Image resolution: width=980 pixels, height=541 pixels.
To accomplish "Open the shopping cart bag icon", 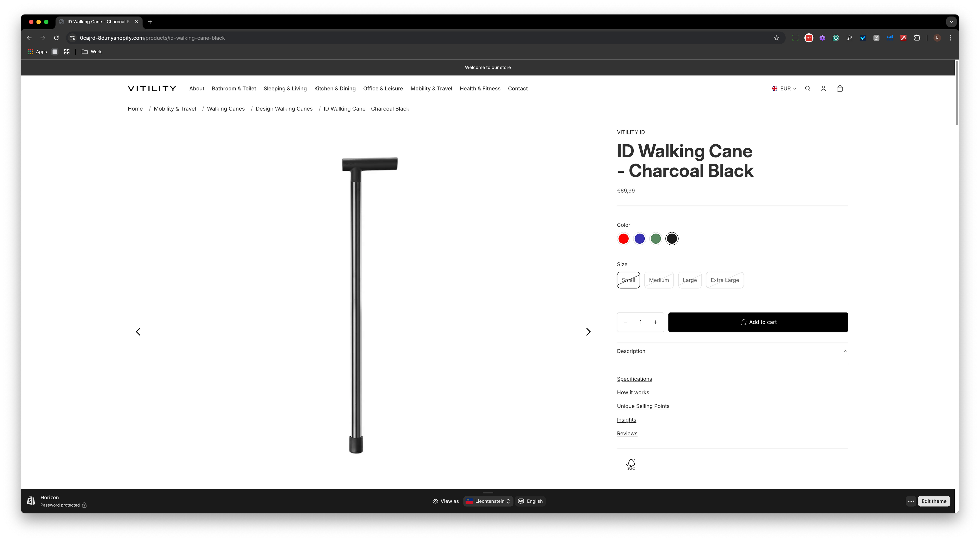I will (x=840, y=89).
